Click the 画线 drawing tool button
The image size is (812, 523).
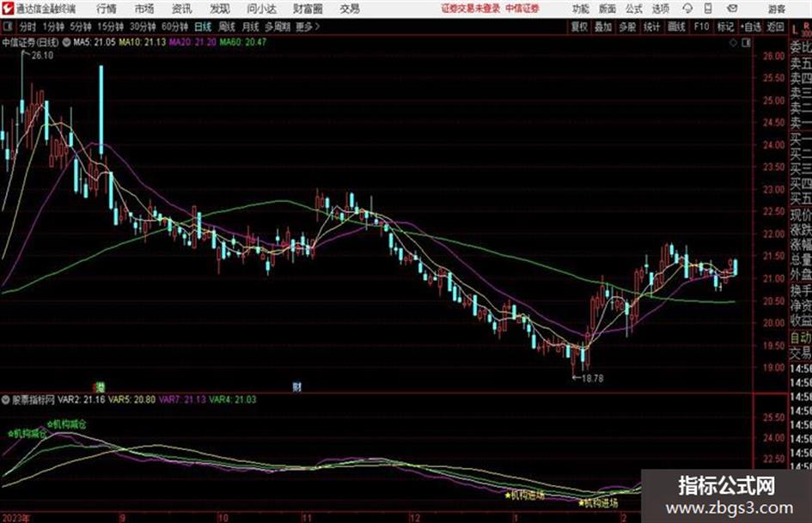(x=676, y=27)
